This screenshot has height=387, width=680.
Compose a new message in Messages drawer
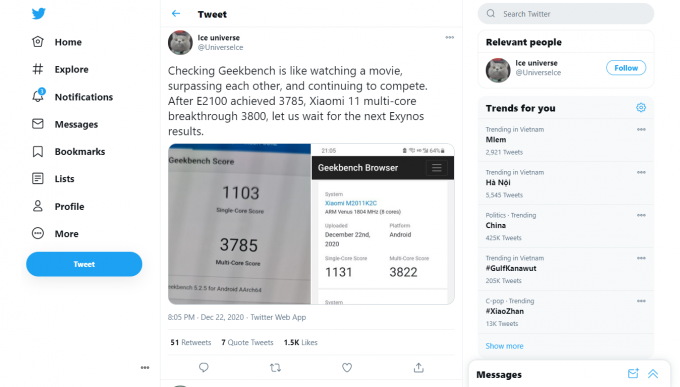pyautogui.click(x=633, y=374)
